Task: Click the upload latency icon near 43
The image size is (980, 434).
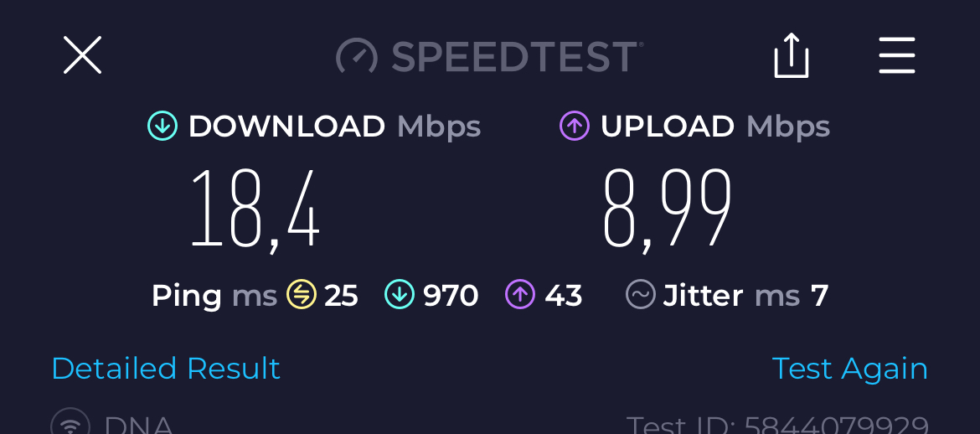Action: [x=520, y=295]
